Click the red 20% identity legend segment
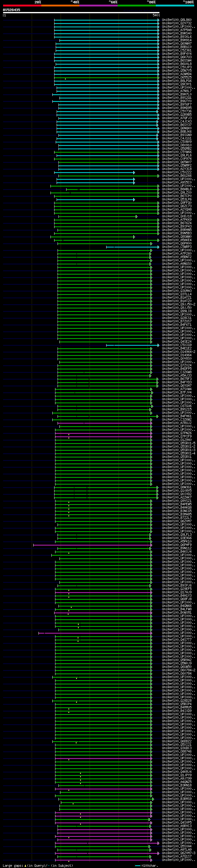This screenshot has width=197, height=868. pyautogui.click(x=22, y=6)
